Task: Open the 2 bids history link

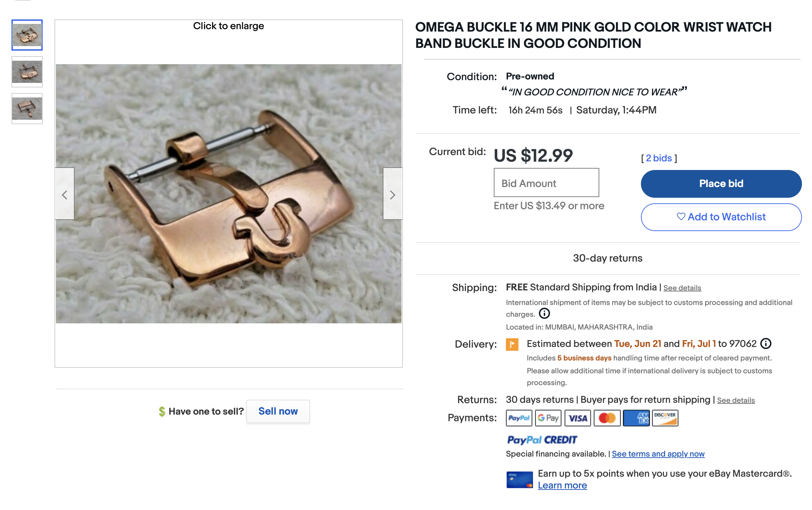Action: pos(659,158)
